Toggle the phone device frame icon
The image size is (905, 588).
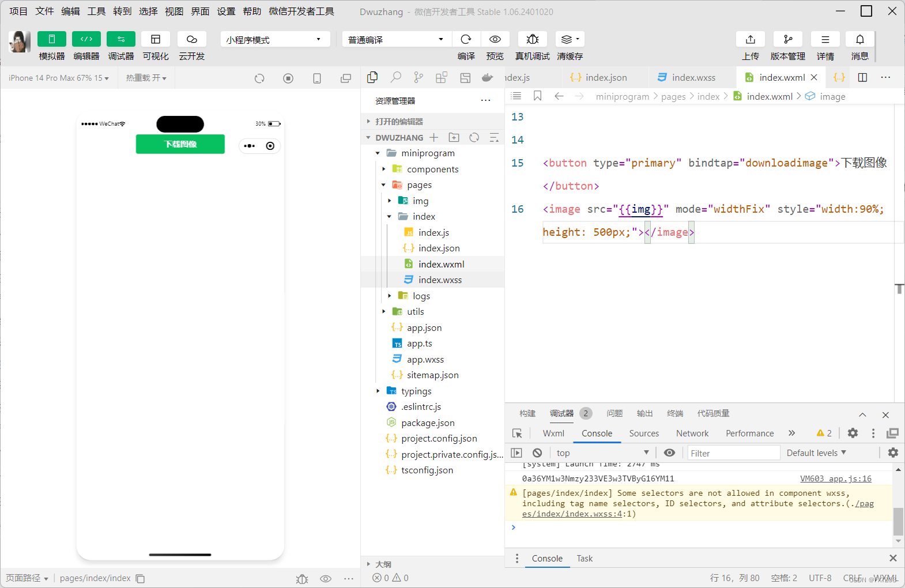pyautogui.click(x=317, y=78)
